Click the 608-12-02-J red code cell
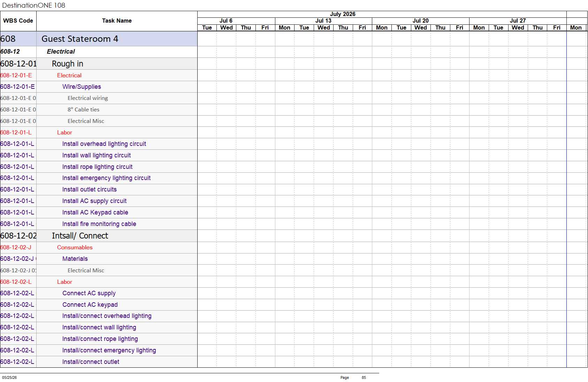 click(x=18, y=247)
